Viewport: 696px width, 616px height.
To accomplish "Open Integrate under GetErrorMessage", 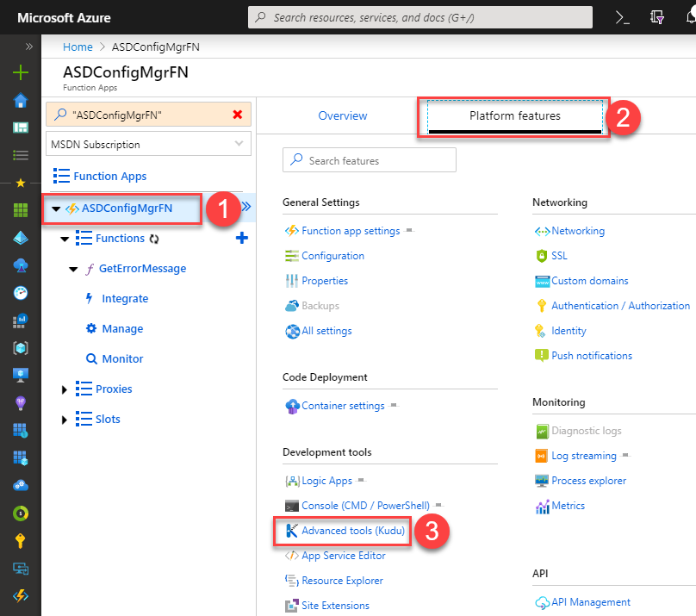I will [x=125, y=299].
